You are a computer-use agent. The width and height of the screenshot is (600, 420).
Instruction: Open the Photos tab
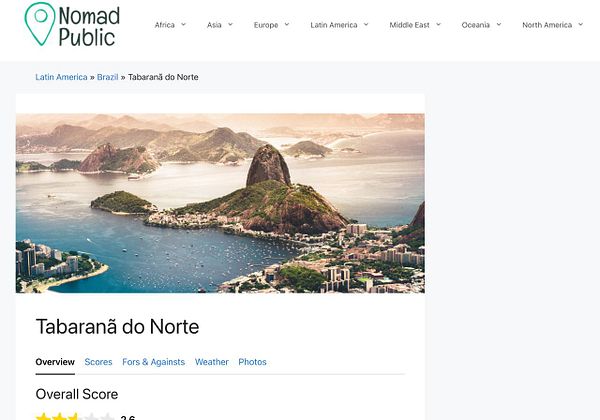coord(252,362)
